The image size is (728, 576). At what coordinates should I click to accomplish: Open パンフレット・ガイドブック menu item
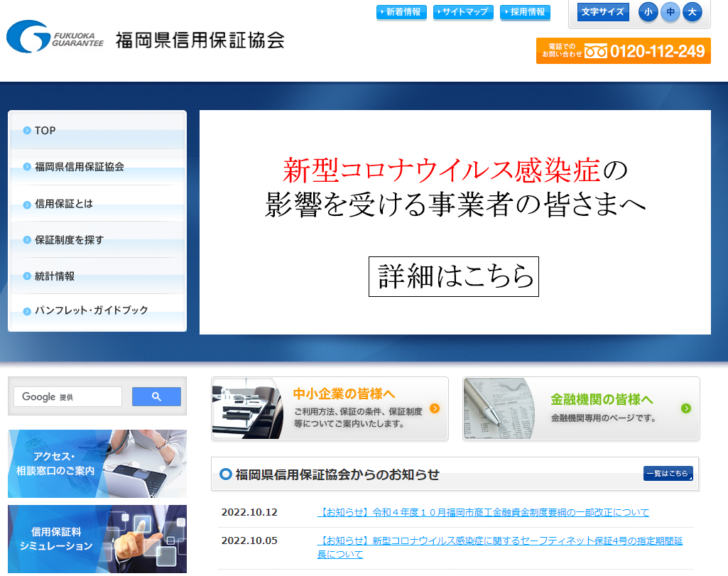(x=91, y=310)
